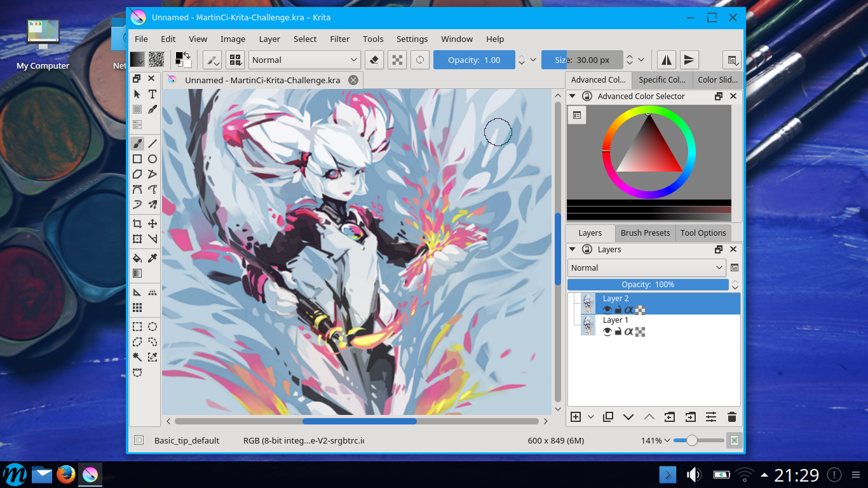Image resolution: width=868 pixels, height=488 pixels.
Task: Select the Assistant ruler tool
Action: [x=137, y=292]
